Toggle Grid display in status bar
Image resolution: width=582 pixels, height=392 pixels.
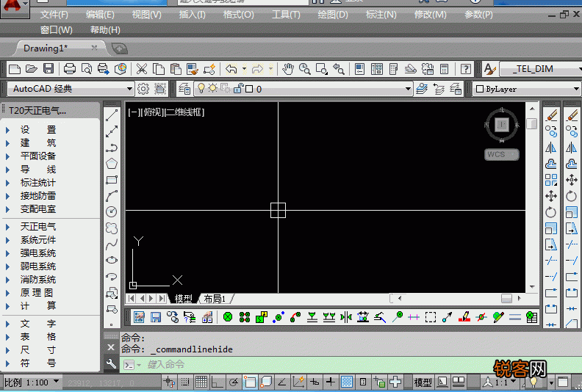click(201, 382)
